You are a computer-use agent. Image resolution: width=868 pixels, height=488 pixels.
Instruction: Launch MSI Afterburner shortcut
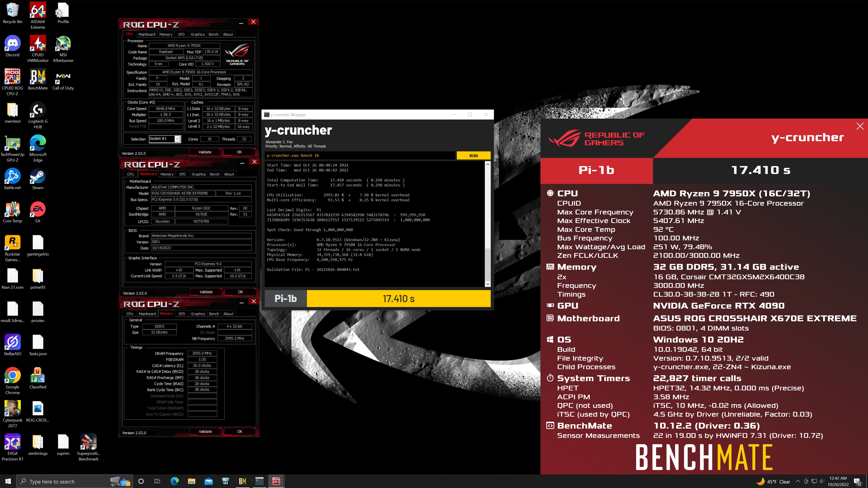coord(63,49)
